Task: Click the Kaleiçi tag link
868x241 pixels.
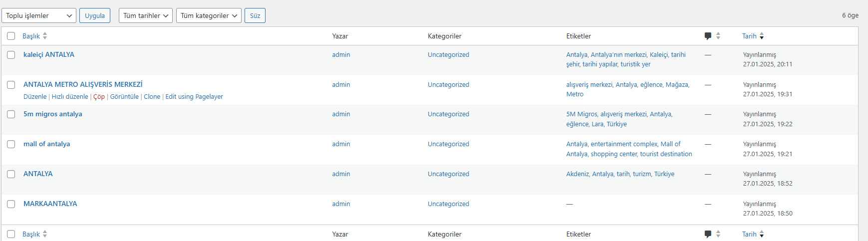Action: [658, 55]
